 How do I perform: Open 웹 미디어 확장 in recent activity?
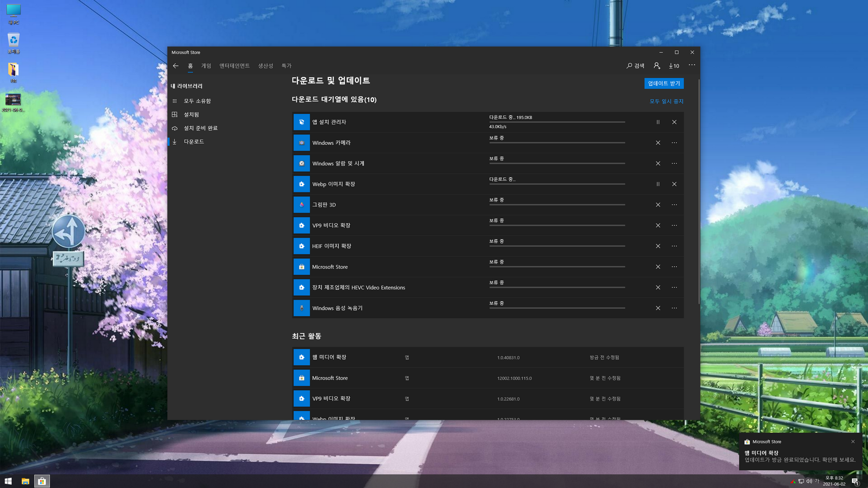(488, 357)
